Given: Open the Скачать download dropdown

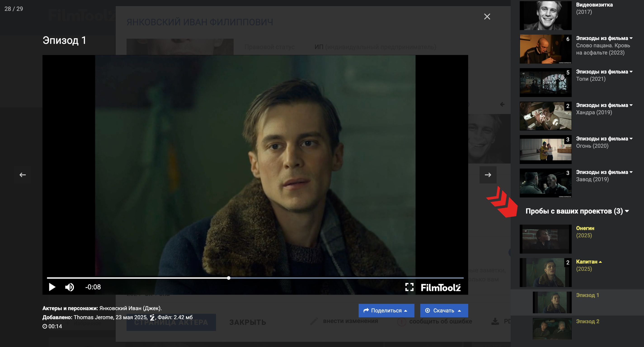Looking at the screenshot, I should pyautogui.click(x=444, y=311).
